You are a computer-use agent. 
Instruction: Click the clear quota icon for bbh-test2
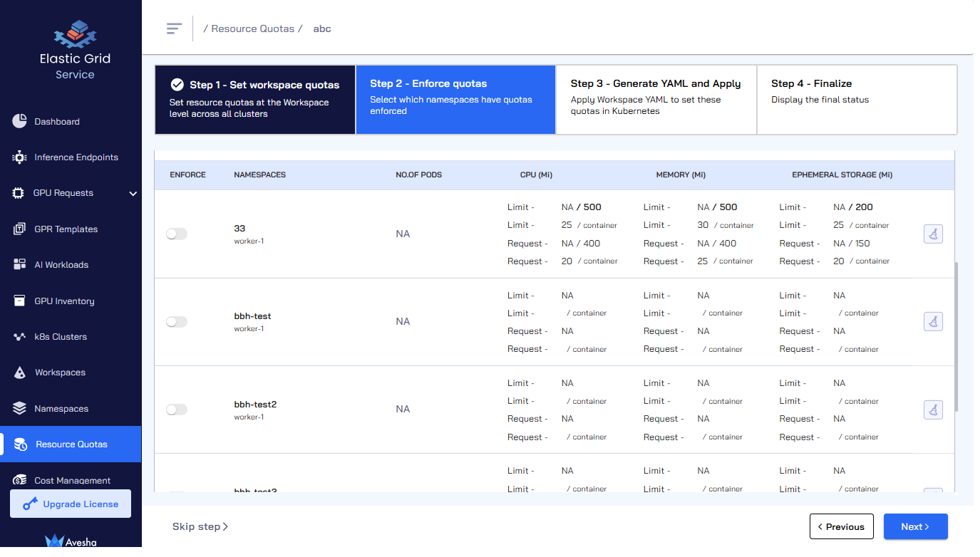(x=933, y=410)
